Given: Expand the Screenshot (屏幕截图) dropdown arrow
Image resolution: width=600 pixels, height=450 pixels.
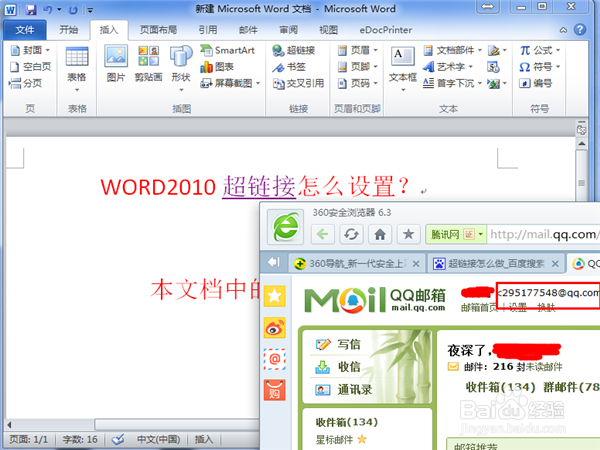Looking at the screenshot, I should click(x=258, y=83).
